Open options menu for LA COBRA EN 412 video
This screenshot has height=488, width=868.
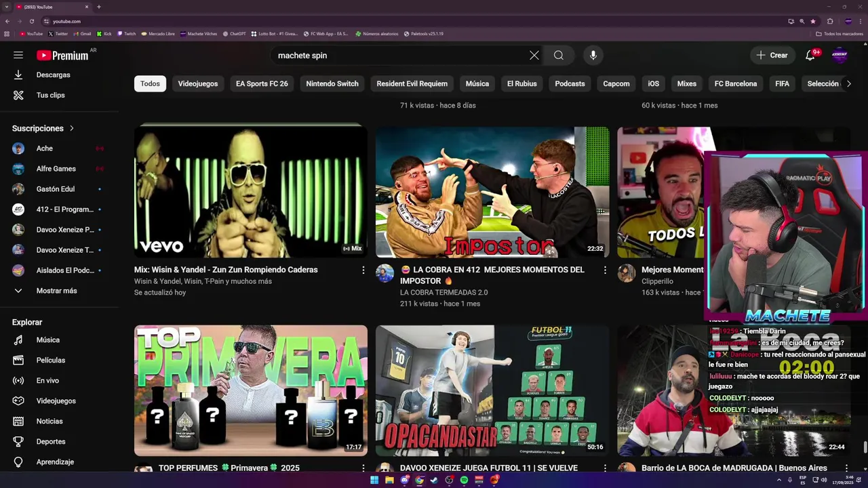click(x=605, y=270)
